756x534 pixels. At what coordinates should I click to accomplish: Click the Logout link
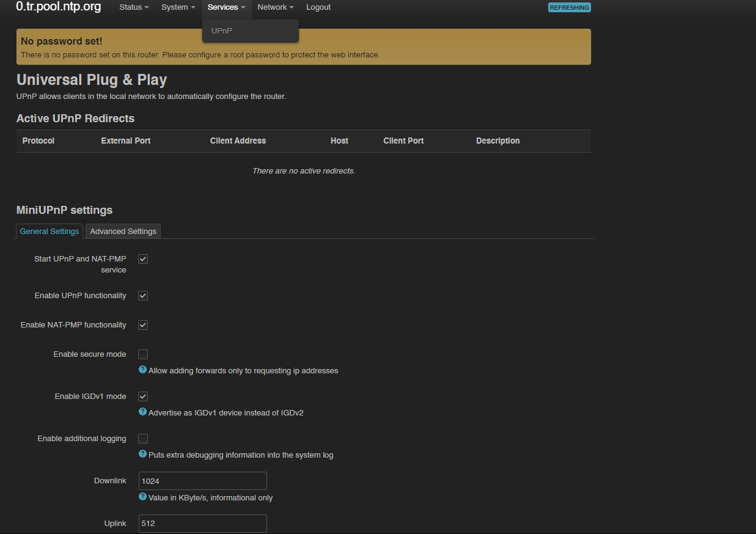(x=318, y=7)
